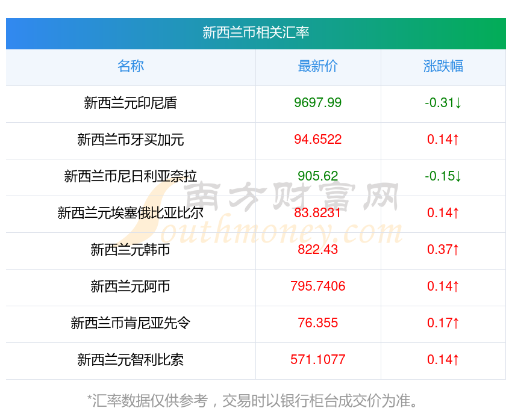Select the 新西兰币牙买加元 row name
The image size is (512, 420).
tap(131, 140)
